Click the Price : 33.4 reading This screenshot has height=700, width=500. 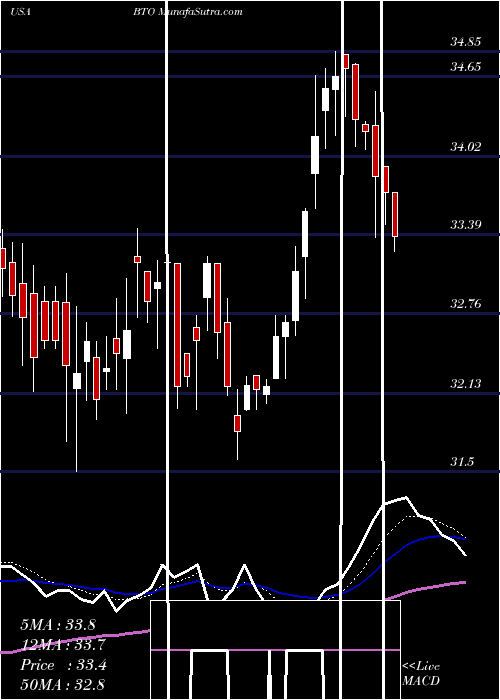coord(63,665)
